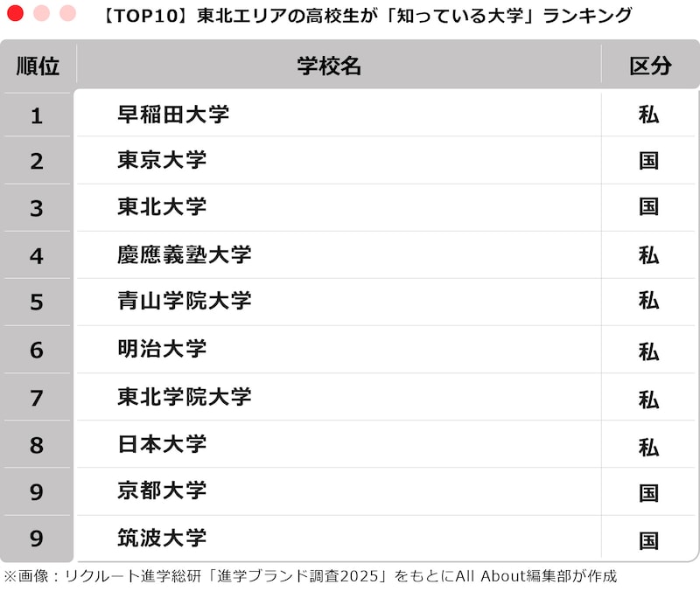Screen dimensions: 700x612
Task: Open the 東北大学 entry
Action: tap(162, 207)
